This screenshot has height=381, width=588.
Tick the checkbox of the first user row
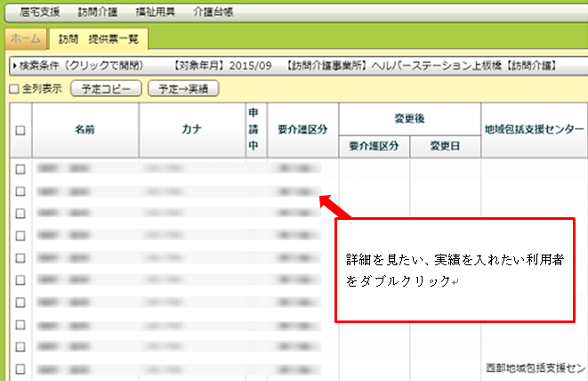[20, 168]
